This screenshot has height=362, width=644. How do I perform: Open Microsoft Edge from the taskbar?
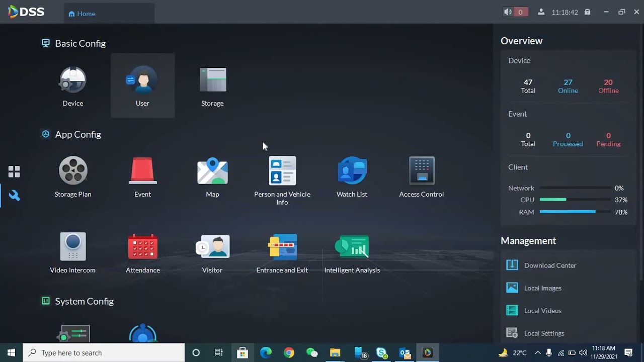(266, 353)
